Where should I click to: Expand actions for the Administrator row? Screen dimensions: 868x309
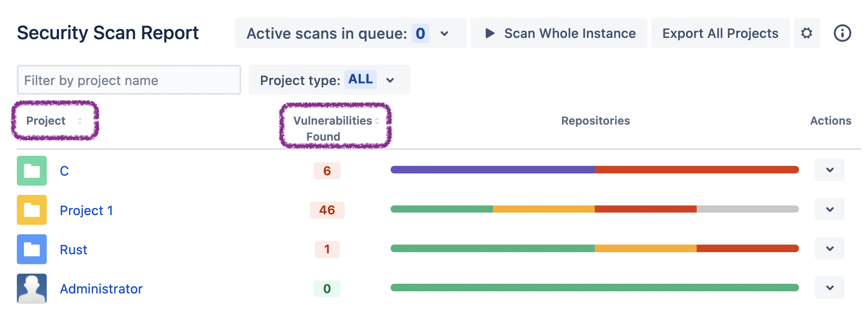[x=830, y=288]
